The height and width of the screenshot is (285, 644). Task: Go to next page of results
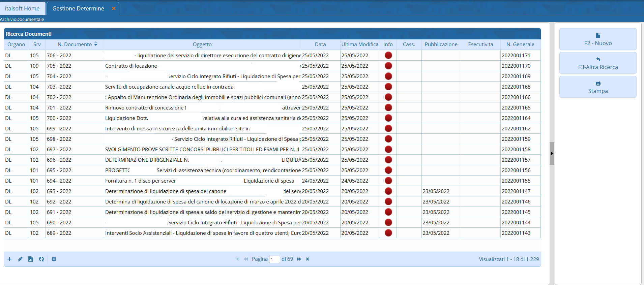click(299, 259)
